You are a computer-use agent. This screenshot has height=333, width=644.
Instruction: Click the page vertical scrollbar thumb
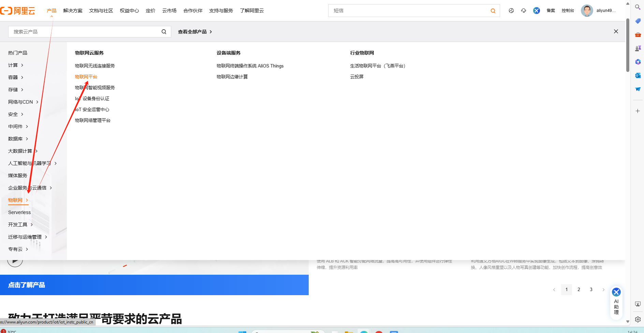628,45
